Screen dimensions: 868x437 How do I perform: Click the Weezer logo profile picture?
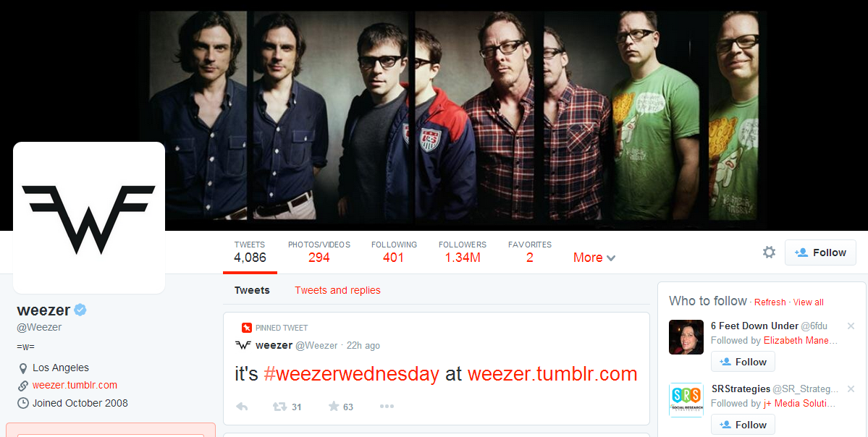tap(89, 218)
